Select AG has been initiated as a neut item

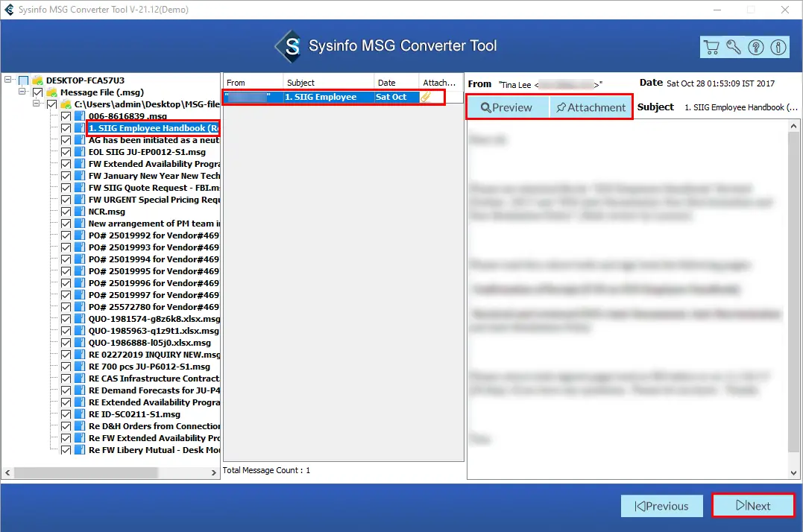coord(154,140)
